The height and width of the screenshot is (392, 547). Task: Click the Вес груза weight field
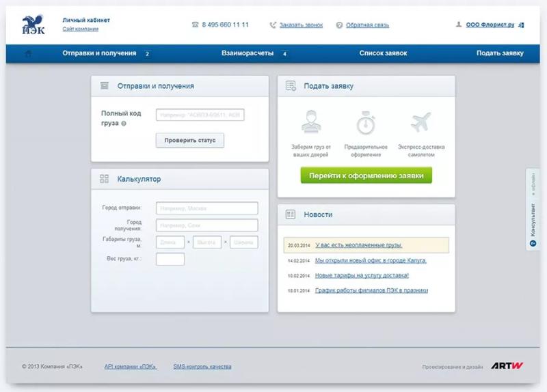tap(170, 259)
